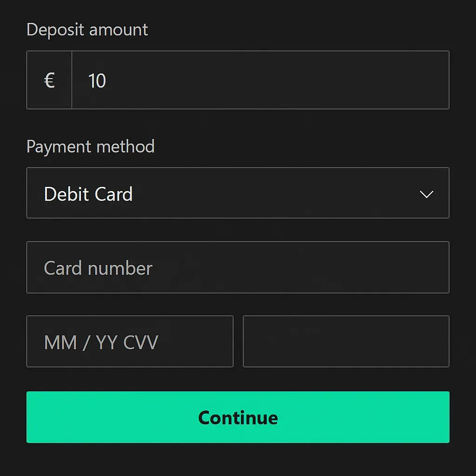Click the empty field right of expiry input
This screenshot has height=476, width=476.
tap(346, 342)
